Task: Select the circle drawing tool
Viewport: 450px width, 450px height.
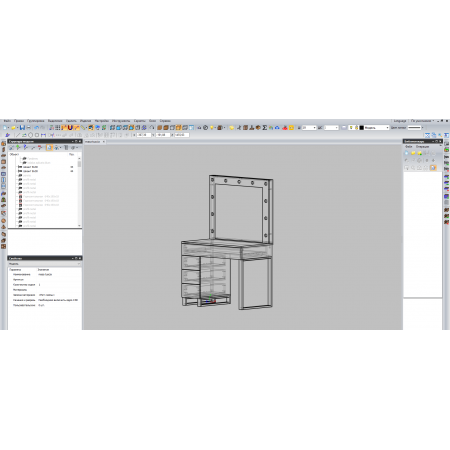Action: click(x=30, y=135)
